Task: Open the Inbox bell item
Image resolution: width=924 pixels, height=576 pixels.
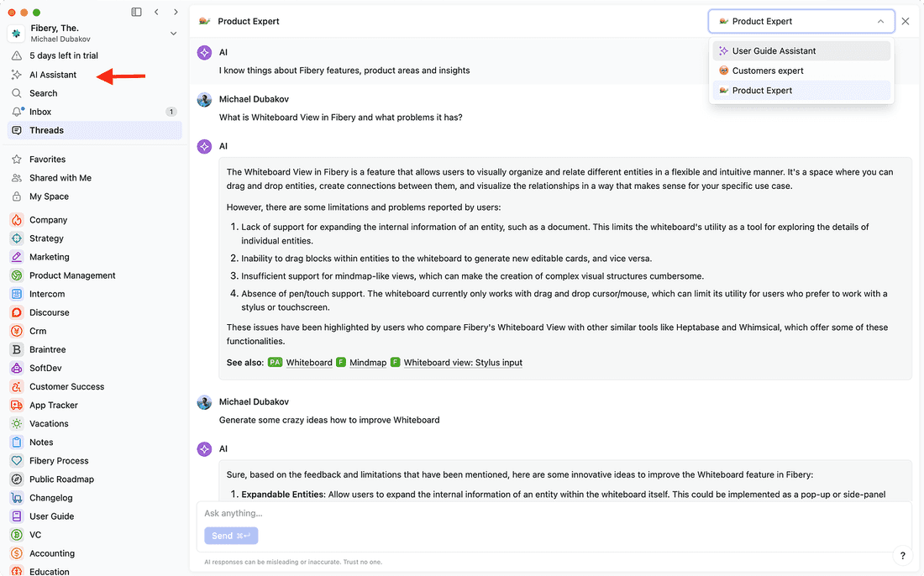Action: pyautogui.click(x=40, y=112)
